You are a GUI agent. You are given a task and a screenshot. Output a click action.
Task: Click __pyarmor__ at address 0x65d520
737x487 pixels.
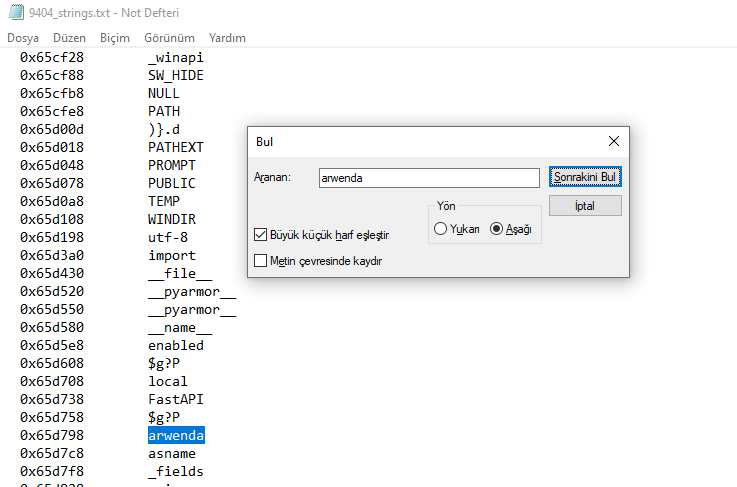[192, 291]
